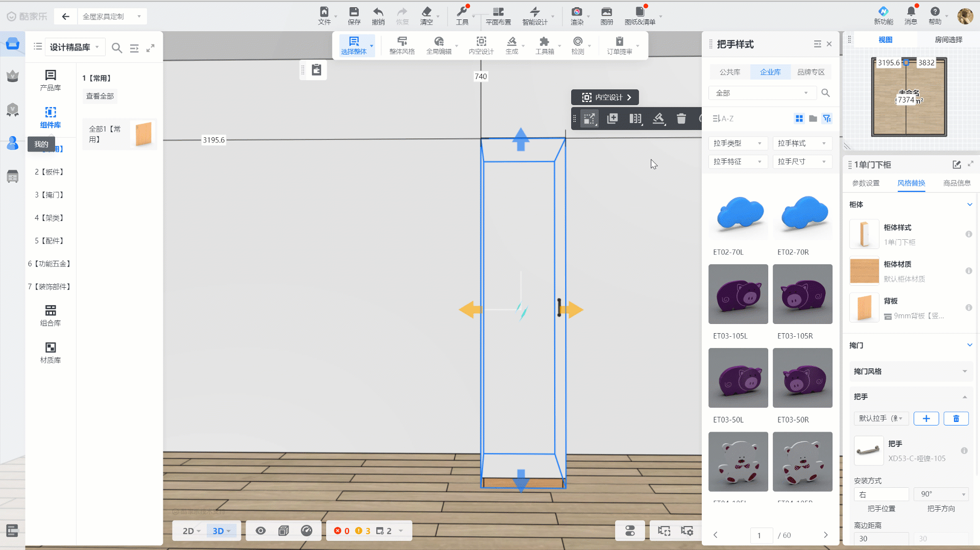Screen dimensions: 980x550
Task: Collapse the 柜体 section chevron
Action: (x=969, y=205)
